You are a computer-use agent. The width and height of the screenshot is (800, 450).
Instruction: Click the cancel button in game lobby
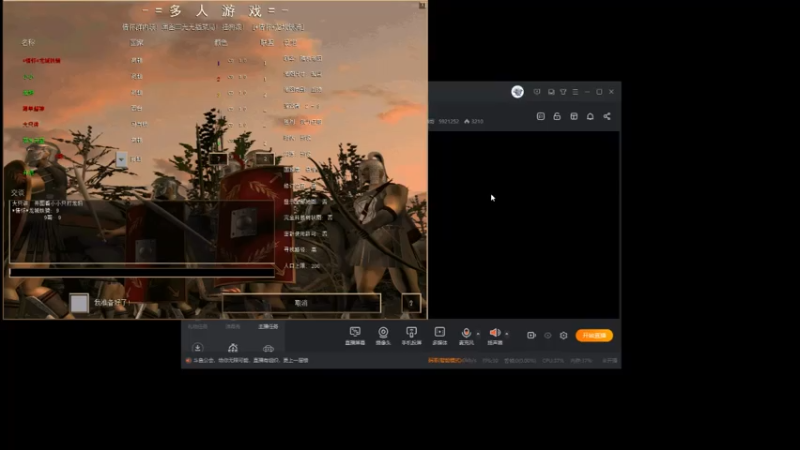302,303
